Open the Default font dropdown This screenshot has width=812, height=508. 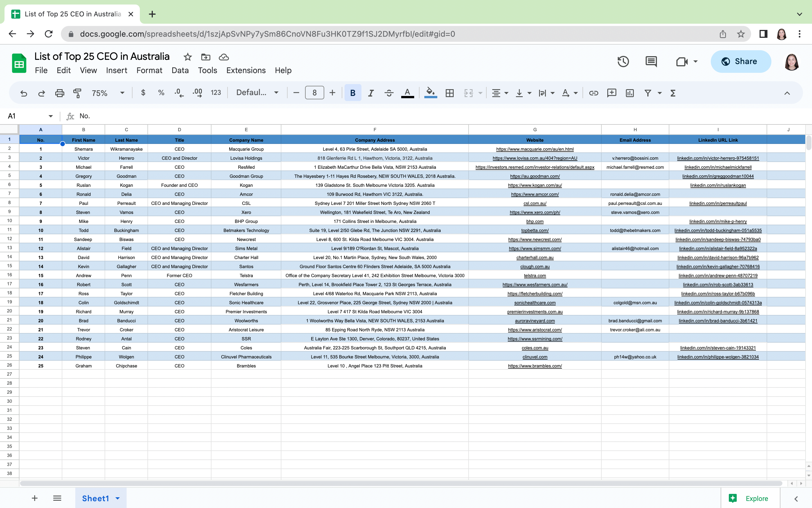point(257,93)
